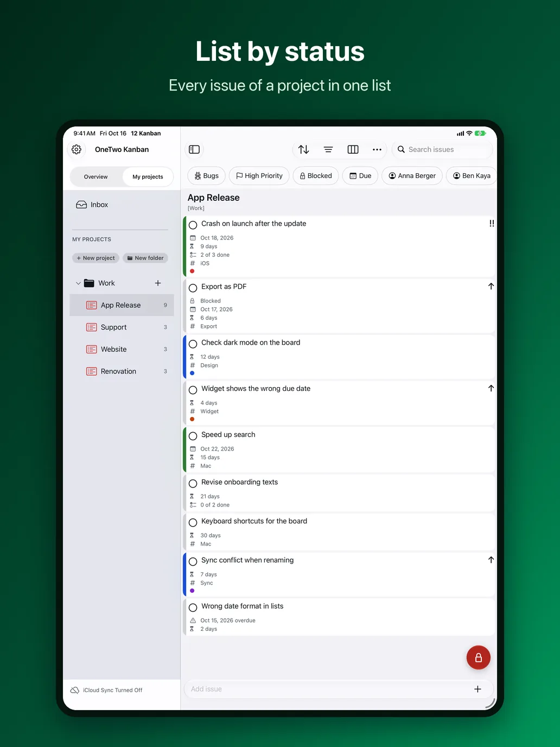Click '2 of 3 done' subtask text
The image size is (560, 747).
215,255
